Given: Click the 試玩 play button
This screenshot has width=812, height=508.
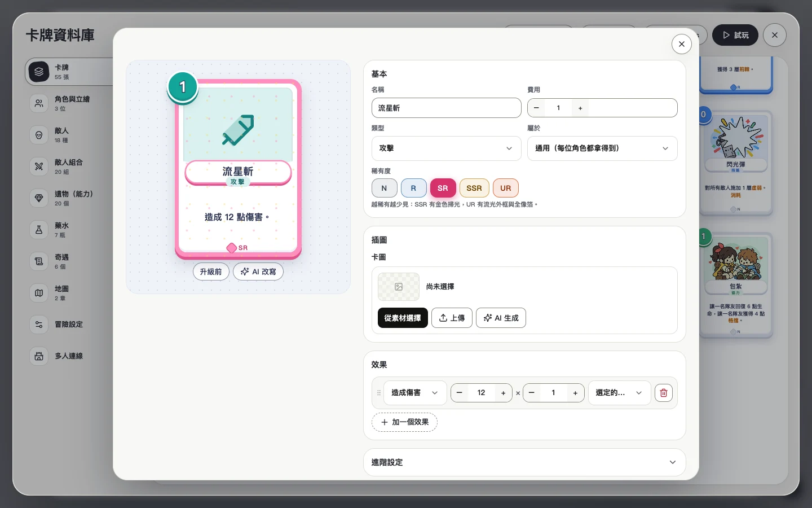Looking at the screenshot, I should (x=735, y=35).
